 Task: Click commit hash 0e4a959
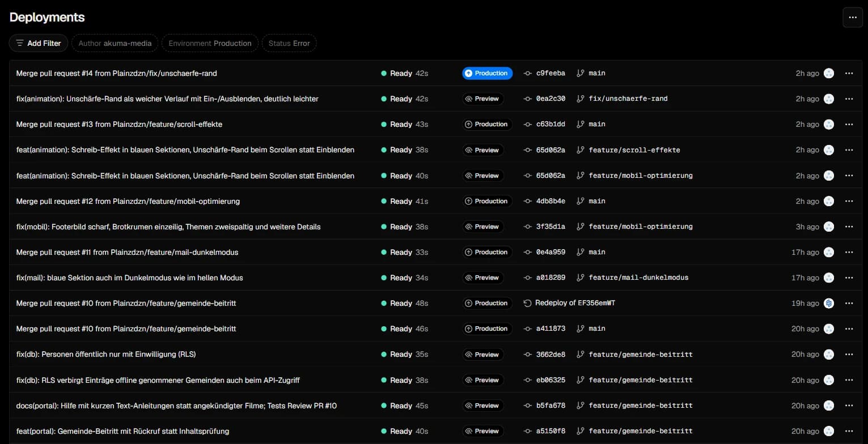click(551, 252)
